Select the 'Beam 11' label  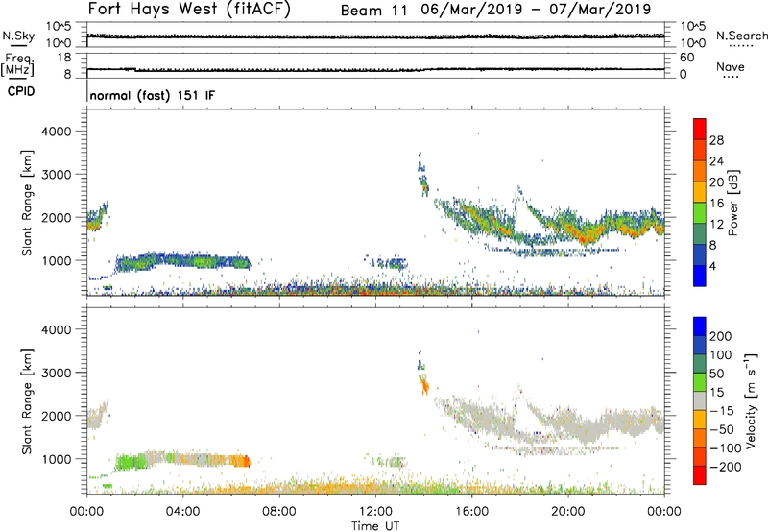pyautogui.click(x=373, y=11)
